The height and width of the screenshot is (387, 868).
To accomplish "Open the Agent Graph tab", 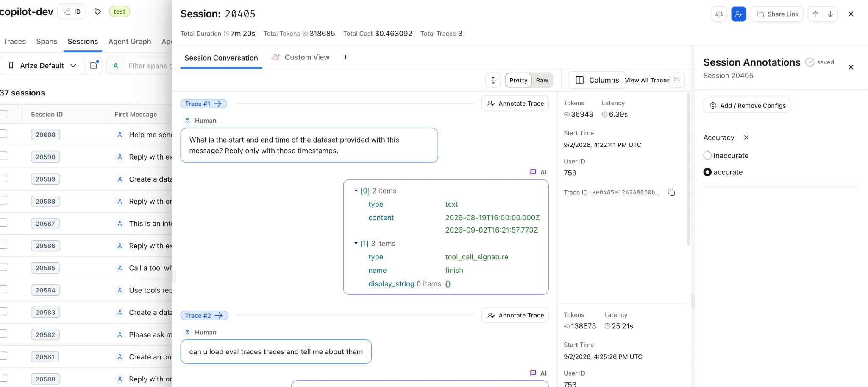I will 130,41.
